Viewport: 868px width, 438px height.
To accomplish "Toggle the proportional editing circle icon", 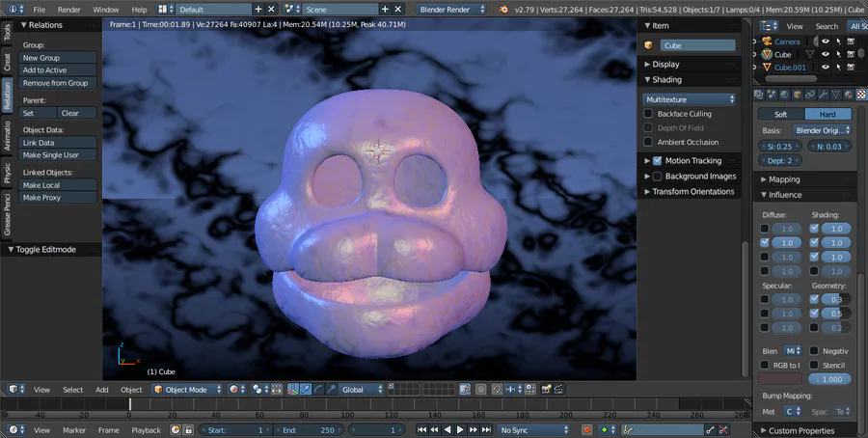I will [x=480, y=389].
